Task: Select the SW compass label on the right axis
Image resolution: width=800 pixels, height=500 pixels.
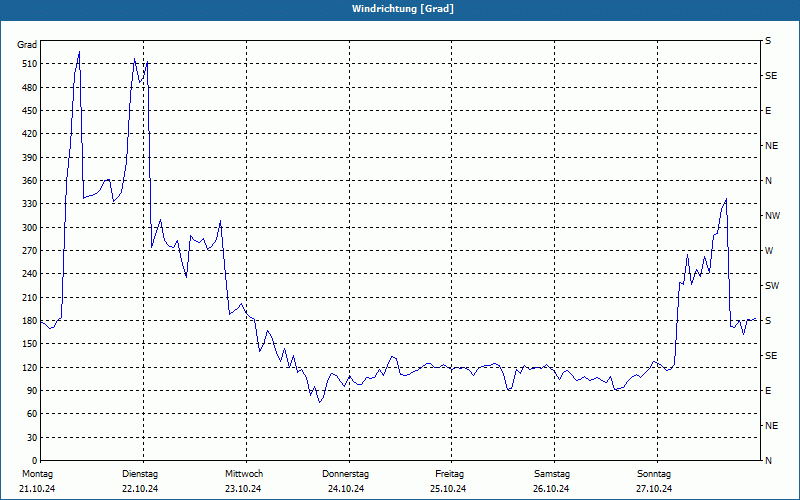Action: tap(772, 286)
